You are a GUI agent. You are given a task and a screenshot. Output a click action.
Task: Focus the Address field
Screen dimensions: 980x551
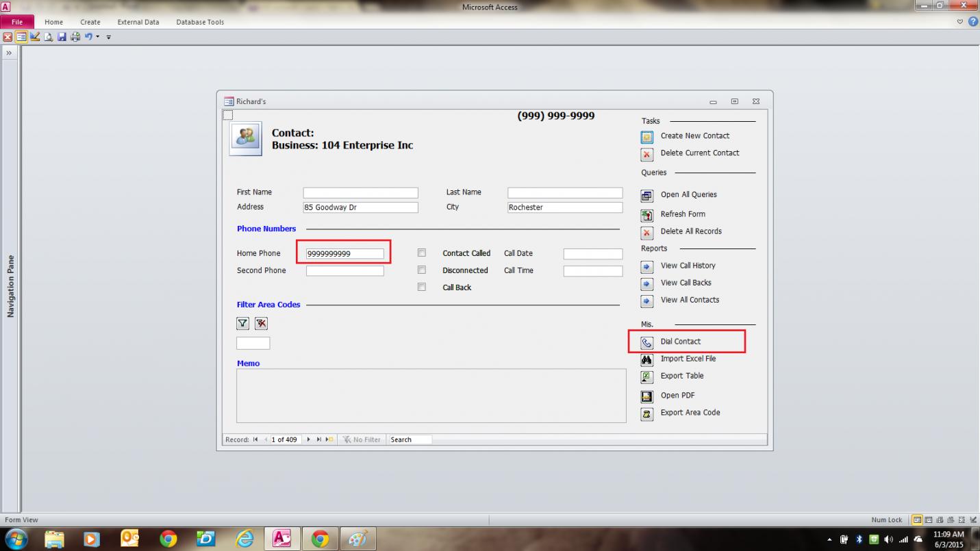click(x=360, y=207)
